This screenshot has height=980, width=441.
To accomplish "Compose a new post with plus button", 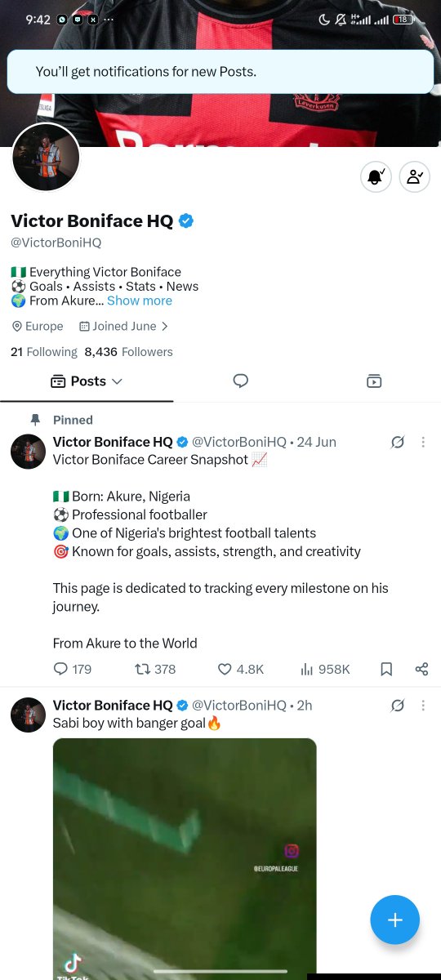I will point(395,920).
